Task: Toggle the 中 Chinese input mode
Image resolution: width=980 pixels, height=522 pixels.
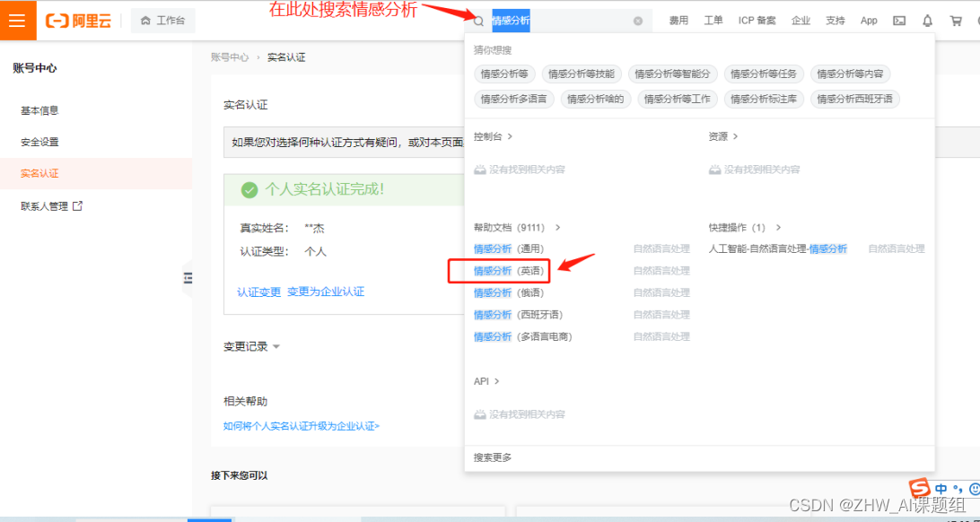Action: pos(941,488)
